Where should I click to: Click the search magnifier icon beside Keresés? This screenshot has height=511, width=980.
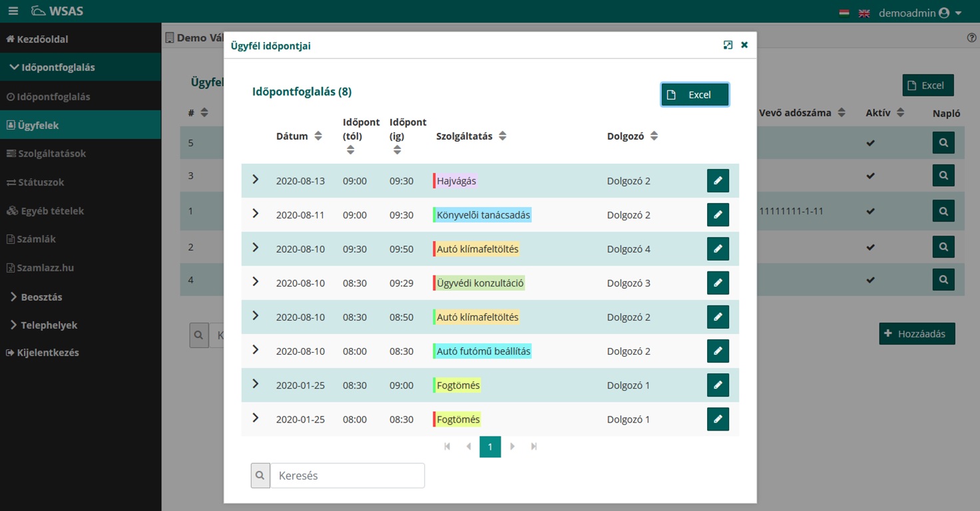(260, 476)
